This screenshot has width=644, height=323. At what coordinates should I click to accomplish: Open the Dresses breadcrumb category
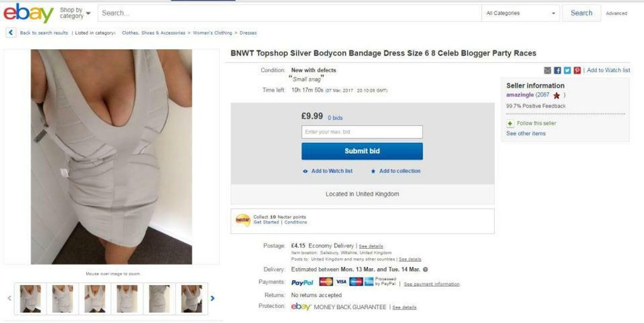(x=248, y=33)
